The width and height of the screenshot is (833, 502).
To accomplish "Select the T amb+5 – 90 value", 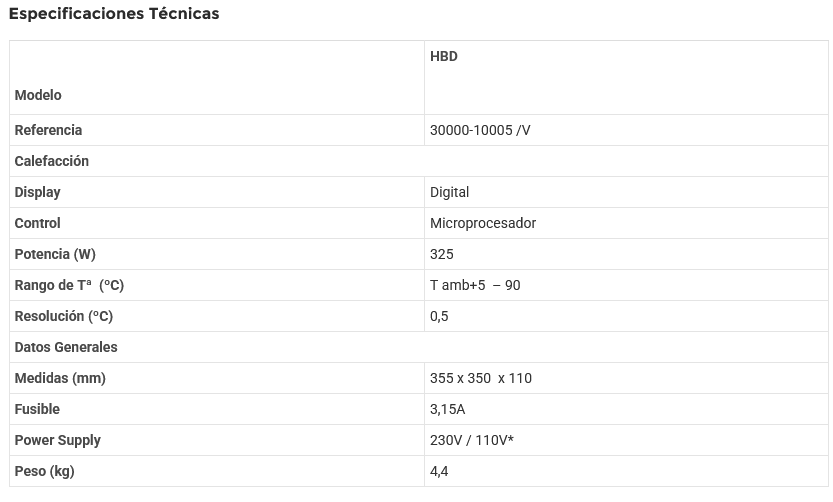I will click(x=475, y=285).
